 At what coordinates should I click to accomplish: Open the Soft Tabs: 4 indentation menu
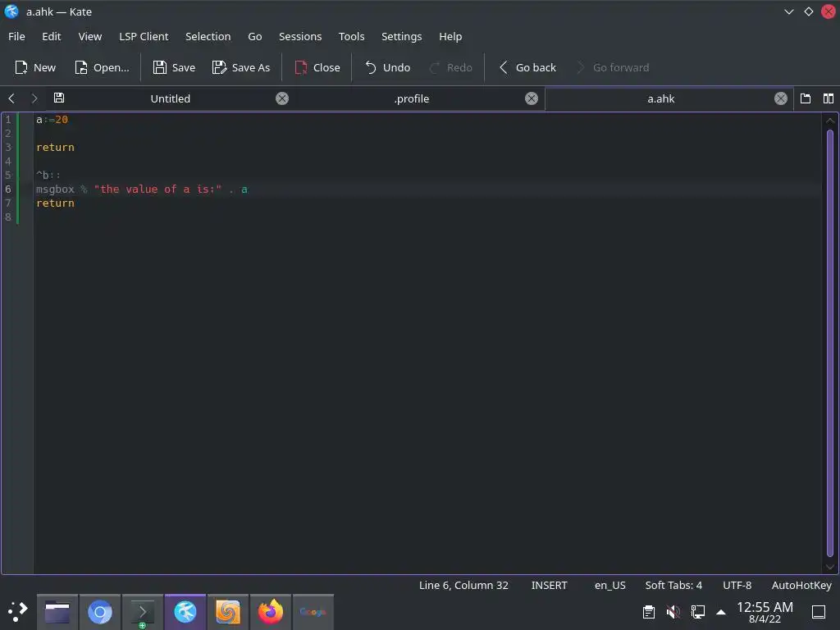pos(673,585)
